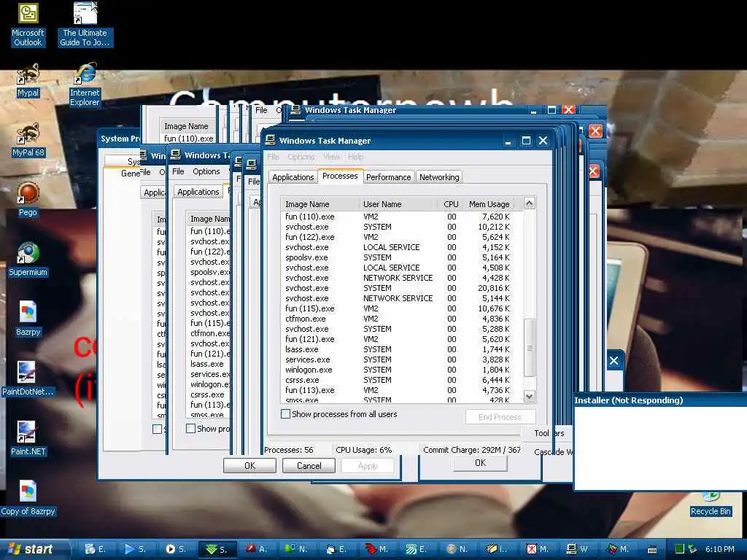The width and height of the screenshot is (747, 560).
Task: Click the red M. taskbar item left of E.
Action: (377, 549)
